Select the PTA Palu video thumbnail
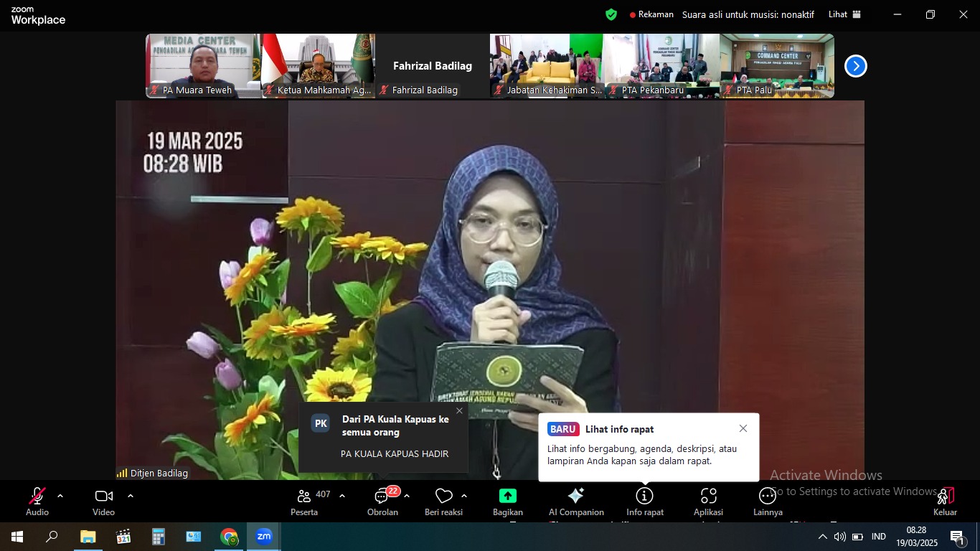Viewport: 980px width, 551px height. coord(777,66)
